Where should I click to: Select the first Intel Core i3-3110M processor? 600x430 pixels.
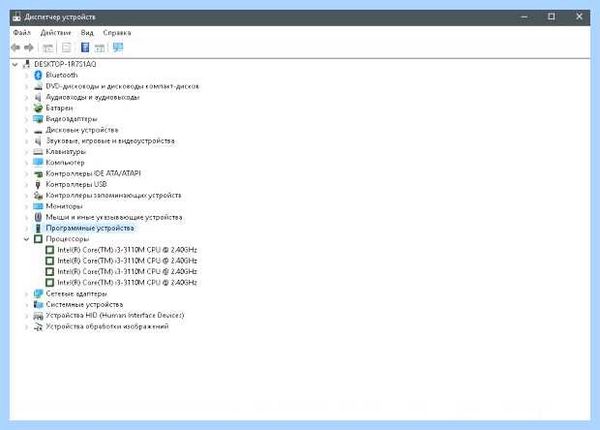click(x=127, y=250)
